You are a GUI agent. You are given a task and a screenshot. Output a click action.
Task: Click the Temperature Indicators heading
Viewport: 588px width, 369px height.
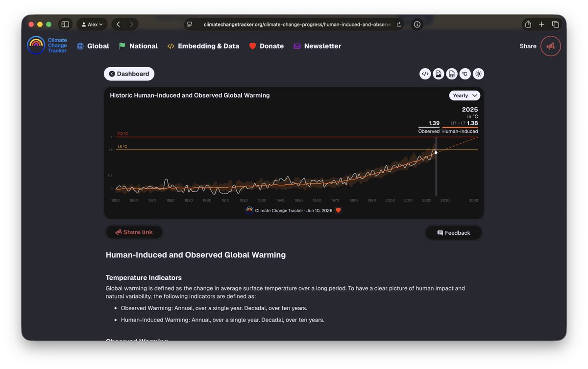144,278
